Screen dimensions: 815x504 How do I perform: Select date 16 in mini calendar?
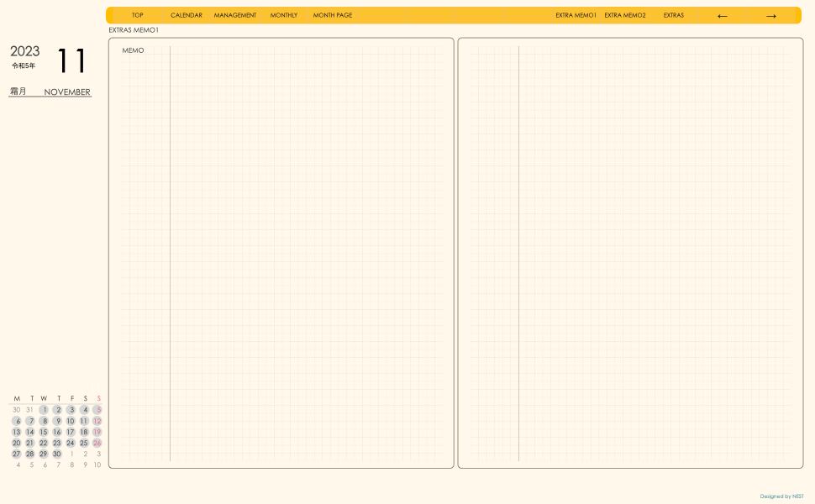pyautogui.click(x=57, y=432)
